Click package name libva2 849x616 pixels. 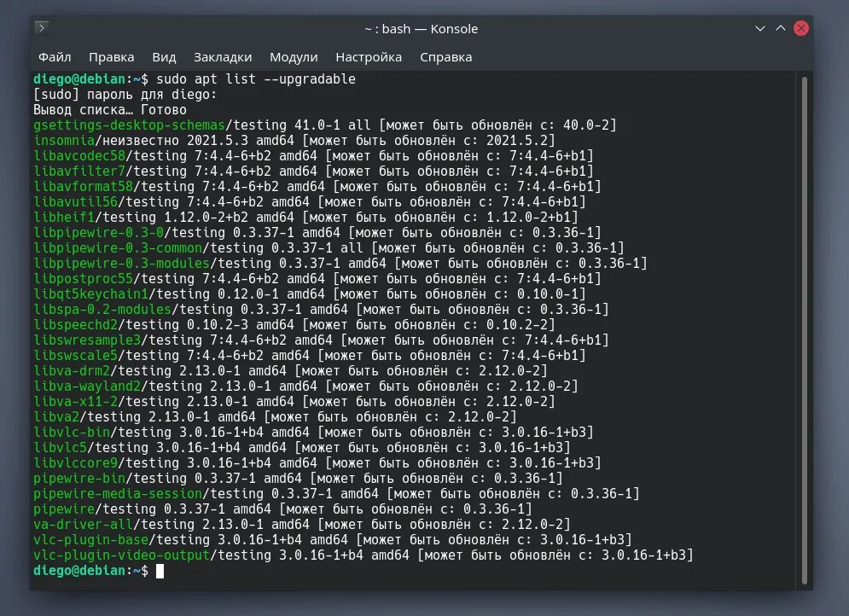pyautogui.click(x=56, y=417)
